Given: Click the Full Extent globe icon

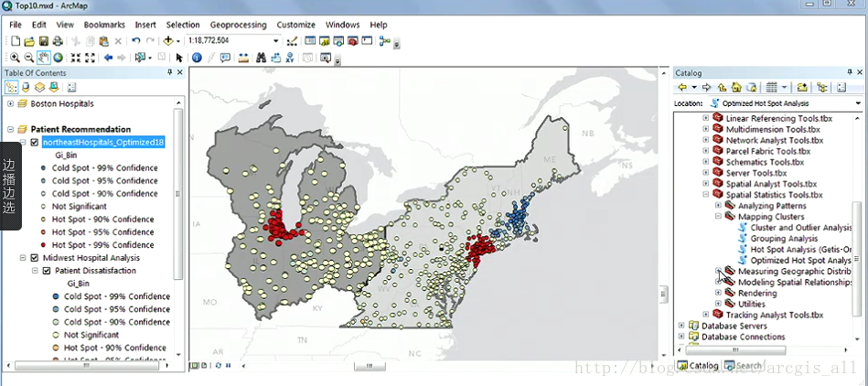Looking at the screenshot, I should pos(59,58).
